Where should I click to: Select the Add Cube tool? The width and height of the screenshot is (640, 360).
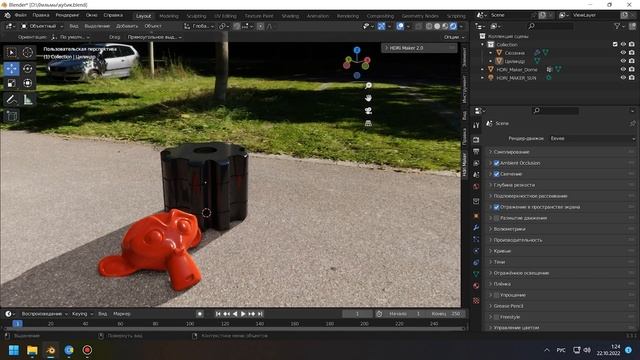(11, 116)
